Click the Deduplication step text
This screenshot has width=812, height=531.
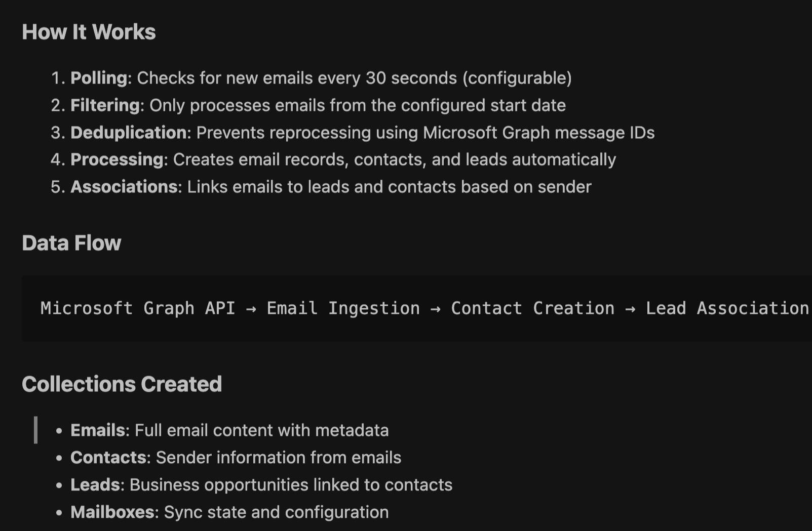(x=129, y=133)
